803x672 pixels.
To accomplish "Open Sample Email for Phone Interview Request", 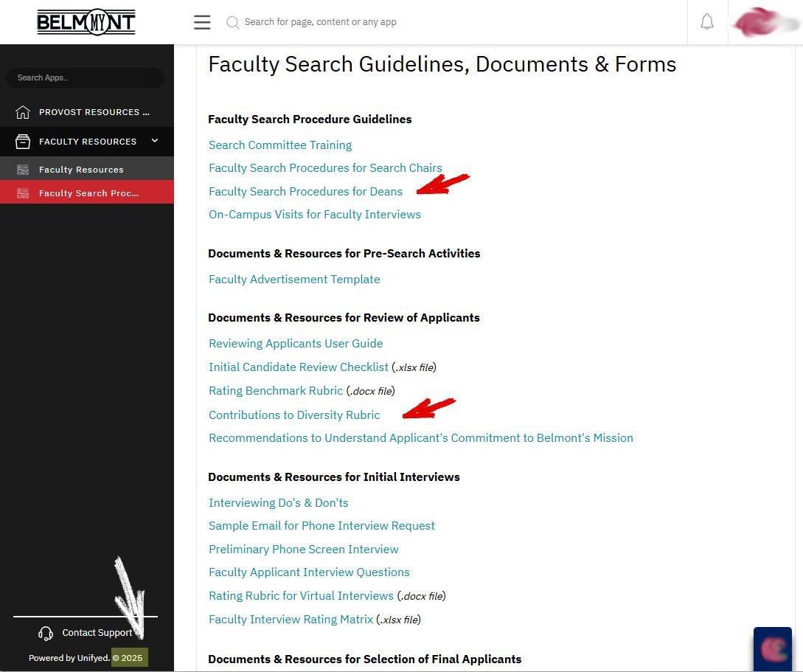I will pos(321,526).
